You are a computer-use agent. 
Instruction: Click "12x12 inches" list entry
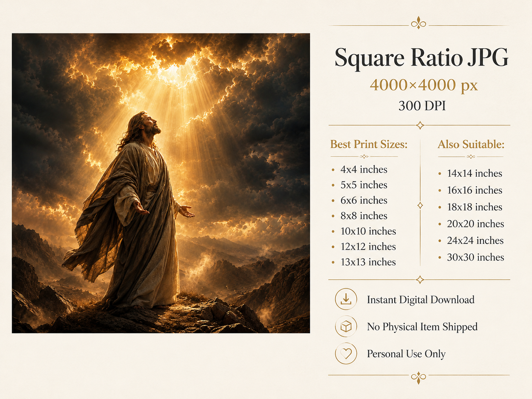point(368,247)
